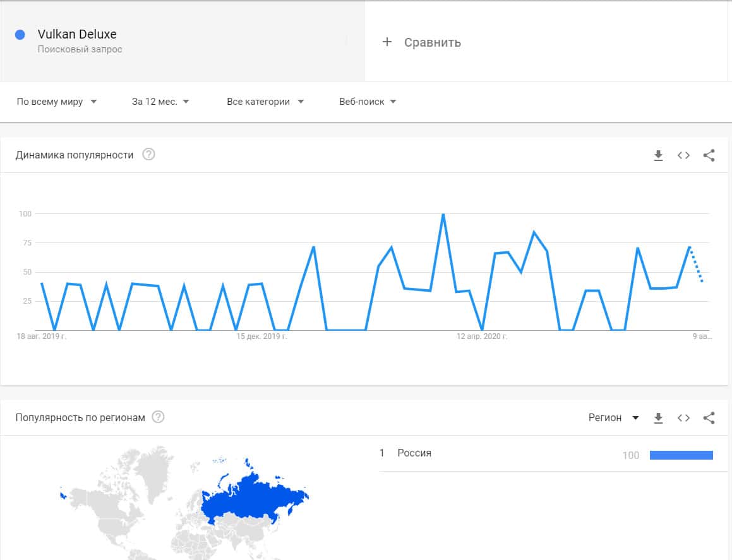The image size is (732, 560).
Task: Click the blue Vulkan Deluxe color dot
Action: pos(20,35)
